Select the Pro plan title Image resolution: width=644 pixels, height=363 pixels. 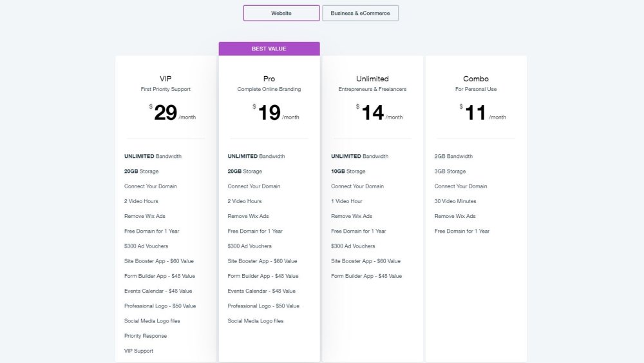click(x=269, y=79)
